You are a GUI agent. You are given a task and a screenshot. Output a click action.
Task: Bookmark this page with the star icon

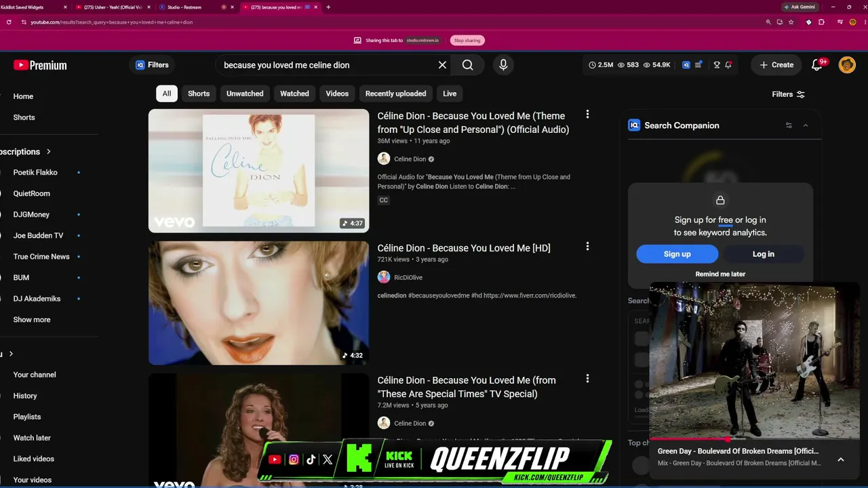click(x=791, y=22)
